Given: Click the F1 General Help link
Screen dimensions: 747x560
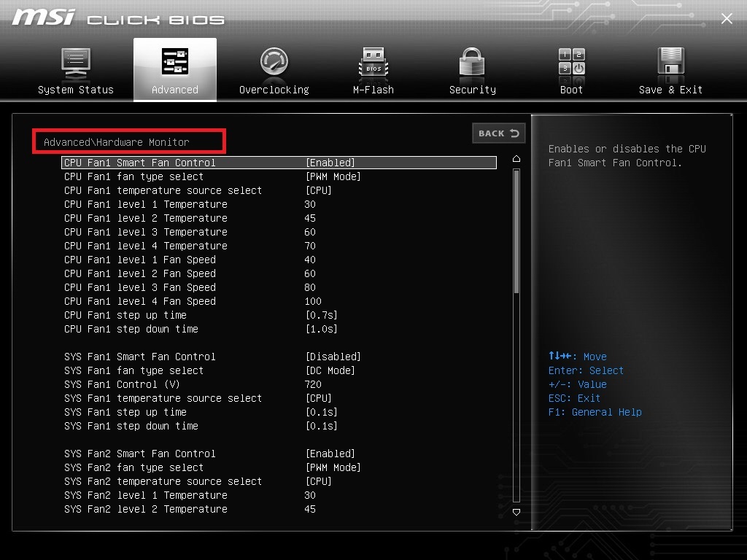Looking at the screenshot, I should 595,412.
